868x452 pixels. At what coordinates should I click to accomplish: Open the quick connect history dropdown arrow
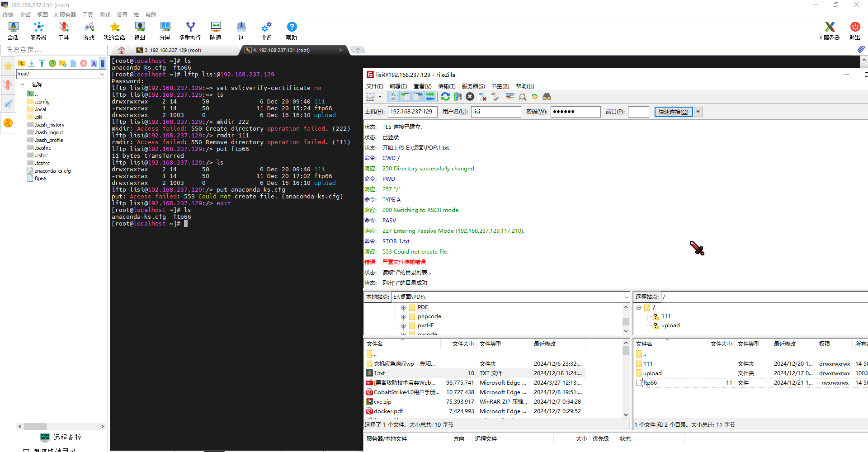(698, 112)
